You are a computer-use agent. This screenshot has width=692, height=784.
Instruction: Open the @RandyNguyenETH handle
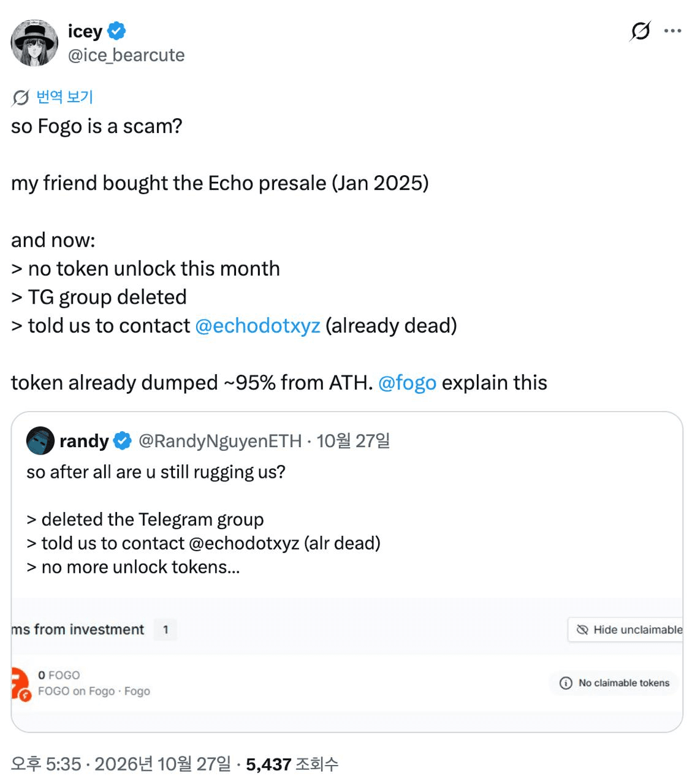click(220, 440)
